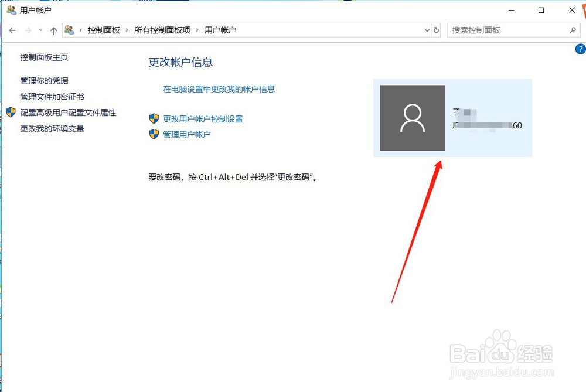
Task: Click the Ctrl+Alt+Del password instruction text
Action: [233, 177]
